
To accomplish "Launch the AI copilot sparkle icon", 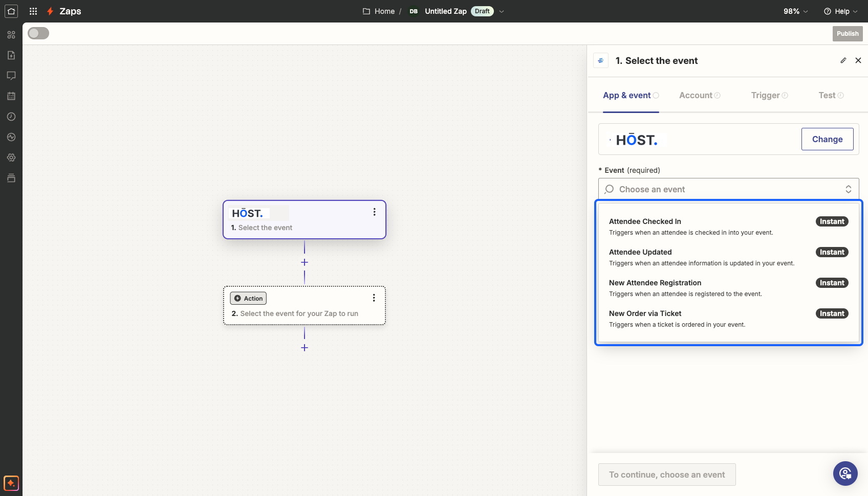I will pyautogui.click(x=11, y=483).
